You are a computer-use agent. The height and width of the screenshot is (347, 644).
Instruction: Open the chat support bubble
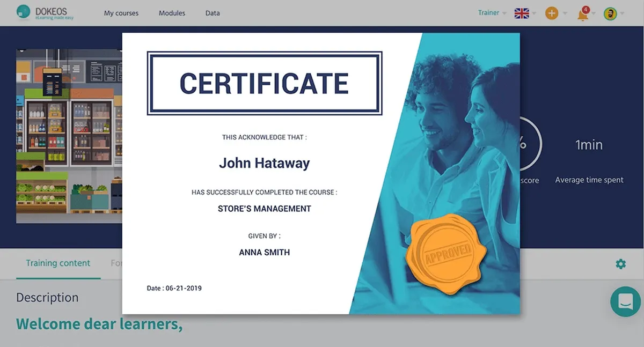click(625, 301)
